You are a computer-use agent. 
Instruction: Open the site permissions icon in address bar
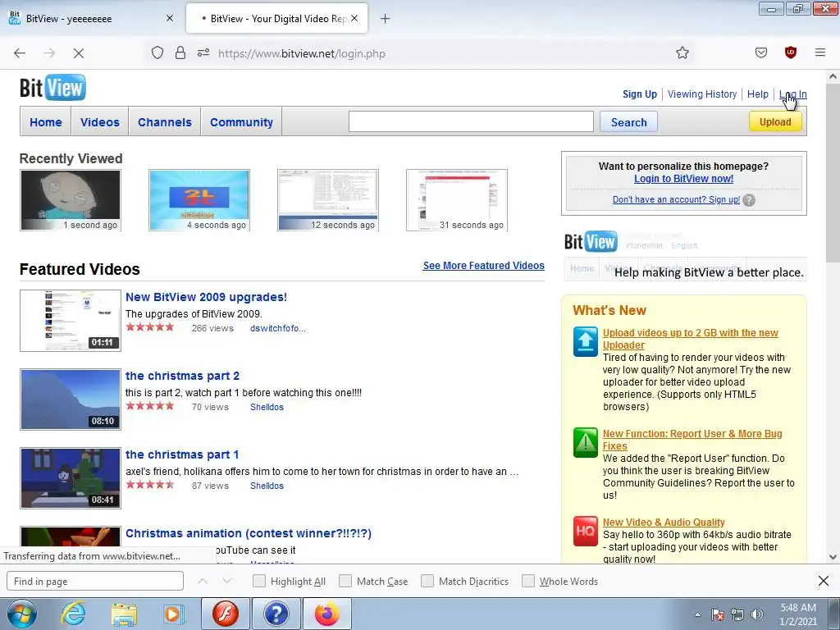(203, 52)
